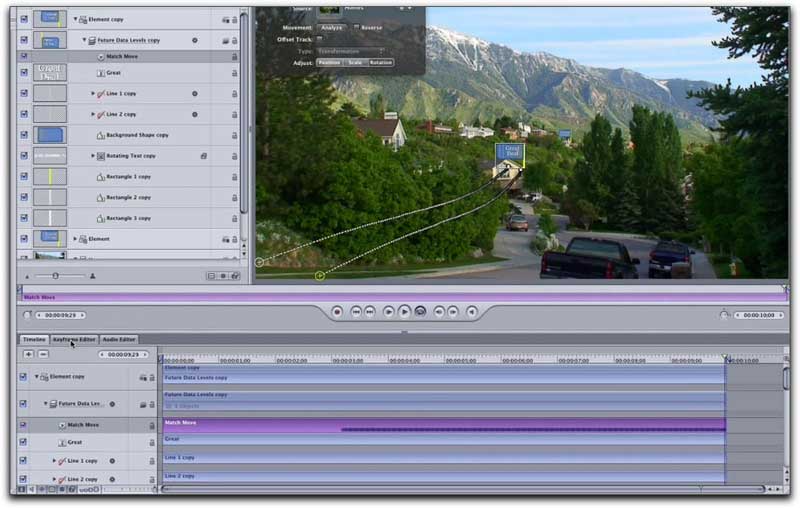800x508 pixels.
Task: Open the Type dropdown in Match Move HUD
Action: point(351,52)
